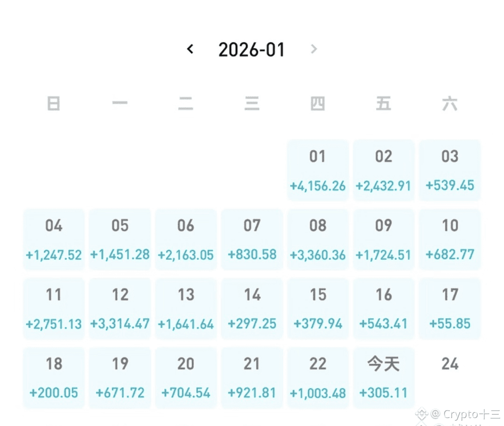Select day 01 with +4,156.26

318,170
